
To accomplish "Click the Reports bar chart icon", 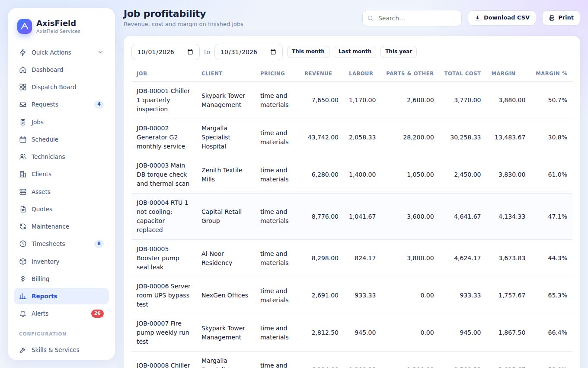I will 23,296.
